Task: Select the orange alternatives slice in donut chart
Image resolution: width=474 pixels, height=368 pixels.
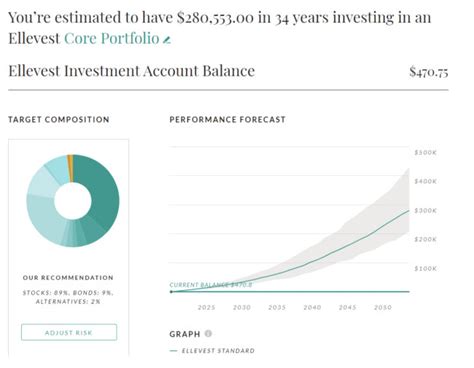Action: (x=70, y=168)
